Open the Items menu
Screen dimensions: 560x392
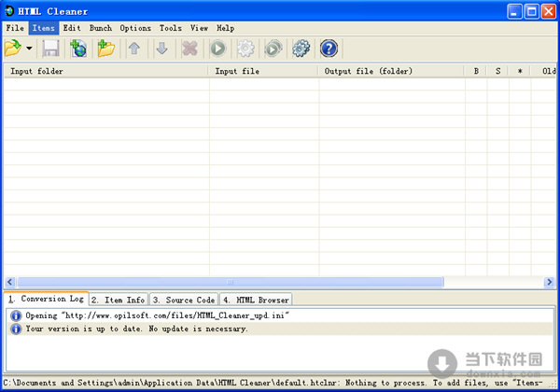[43, 28]
